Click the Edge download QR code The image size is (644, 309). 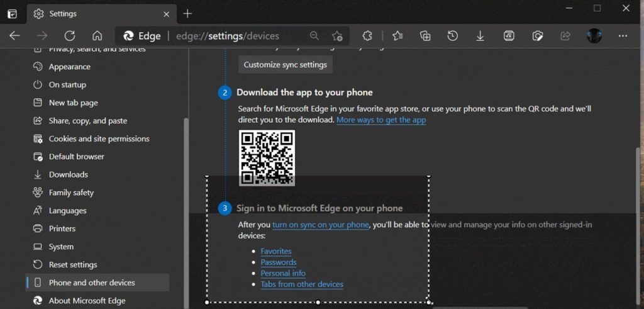[x=267, y=158]
